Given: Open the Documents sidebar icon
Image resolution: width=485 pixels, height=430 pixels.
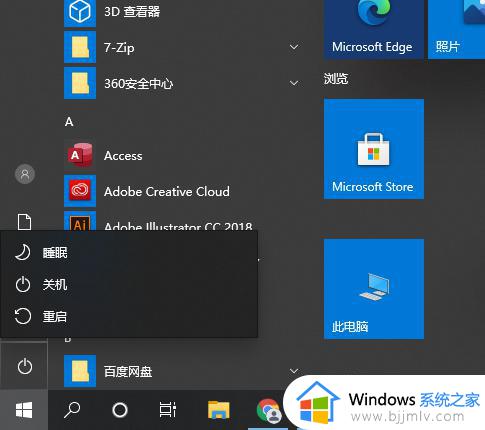Looking at the screenshot, I should pyautogui.click(x=24, y=221).
